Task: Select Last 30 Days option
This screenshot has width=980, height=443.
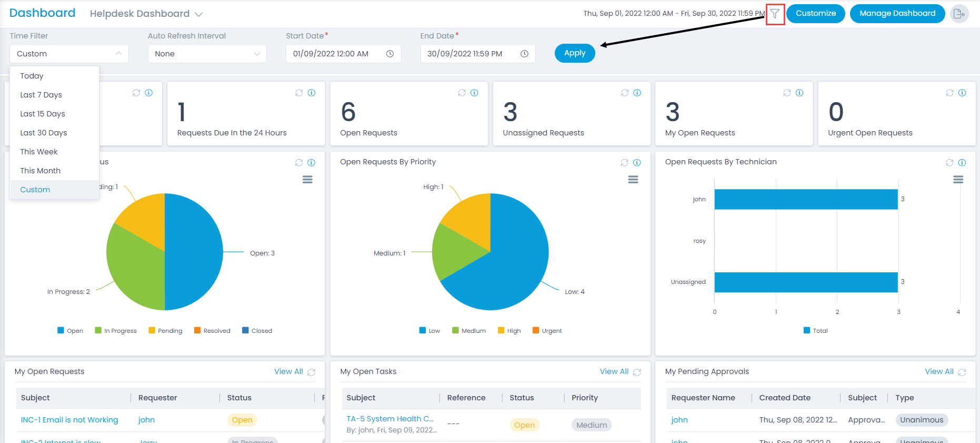Action: click(55, 133)
